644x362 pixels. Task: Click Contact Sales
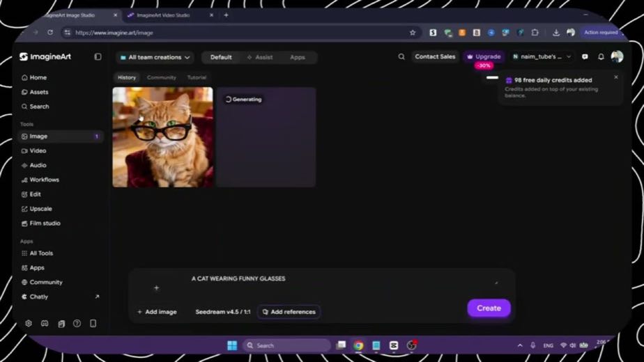(435, 56)
